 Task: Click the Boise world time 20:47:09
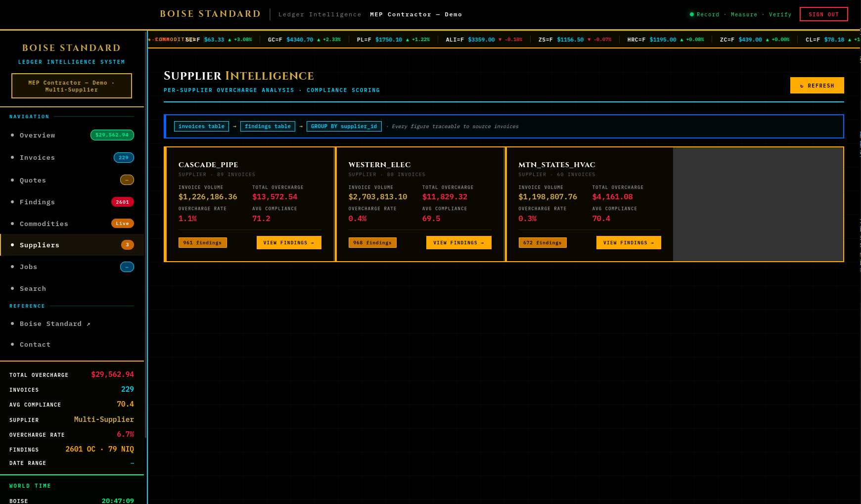point(118,501)
